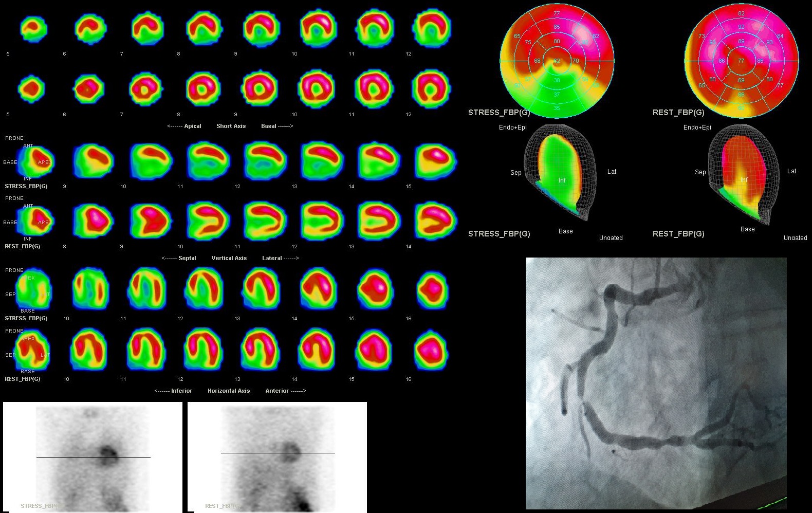This screenshot has height=513, width=812.
Task: Click the '<------ Septal' direction label
Action: (x=178, y=258)
